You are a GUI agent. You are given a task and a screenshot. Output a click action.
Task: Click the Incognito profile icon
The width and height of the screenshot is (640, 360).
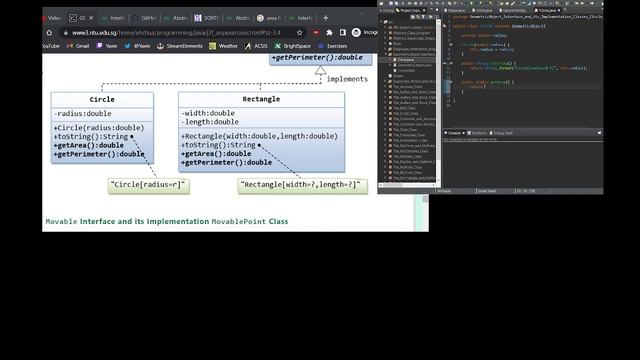[x=356, y=33]
